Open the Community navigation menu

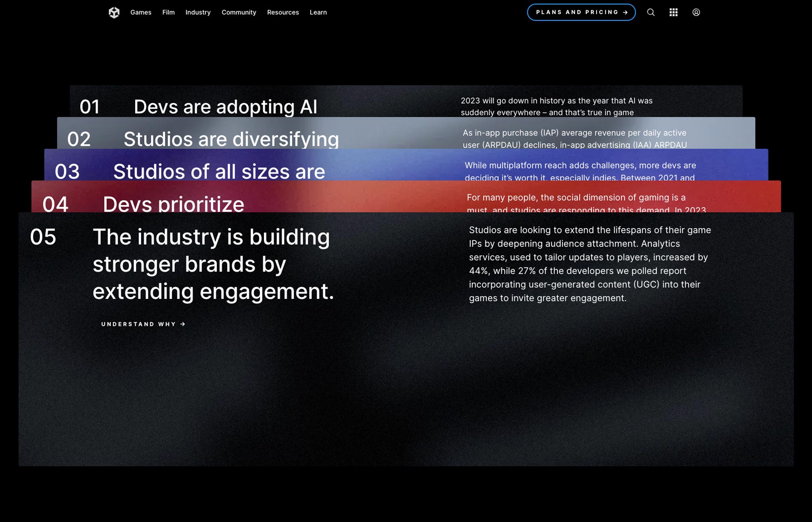tap(238, 12)
